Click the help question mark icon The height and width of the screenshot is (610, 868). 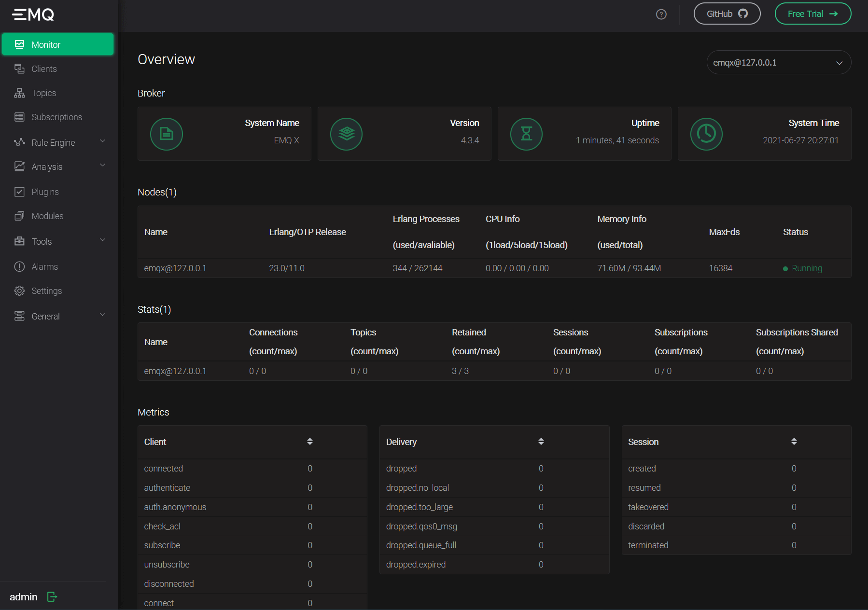point(661,14)
